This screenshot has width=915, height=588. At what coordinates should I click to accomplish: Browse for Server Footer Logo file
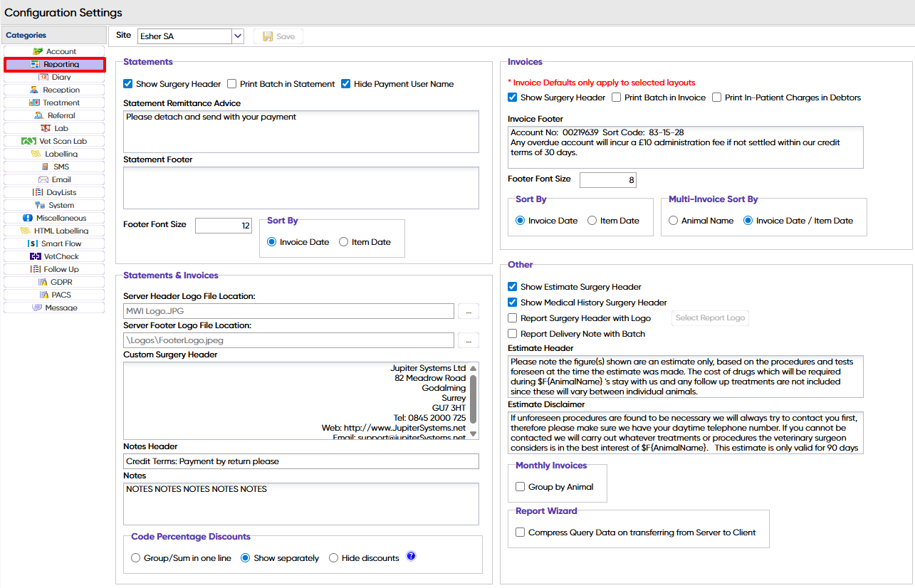pos(468,340)
